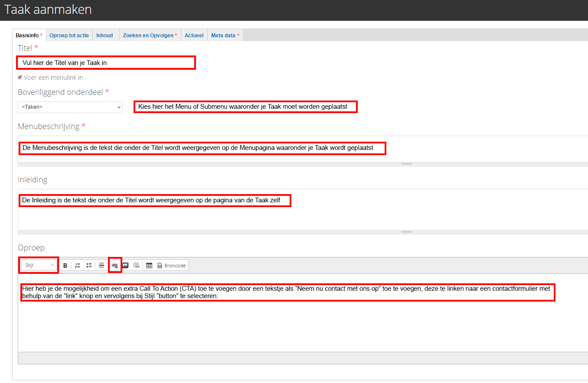Switch to the Inhoud tab

tap(105, 36)
